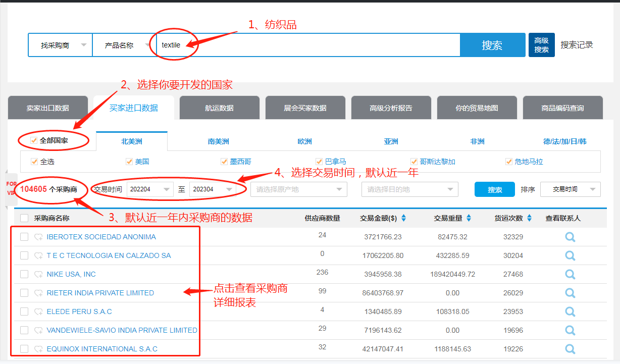The image size is (620, 364).
Task: Open the 请选择原产地 origin dropdown
Action: (298, 190)
